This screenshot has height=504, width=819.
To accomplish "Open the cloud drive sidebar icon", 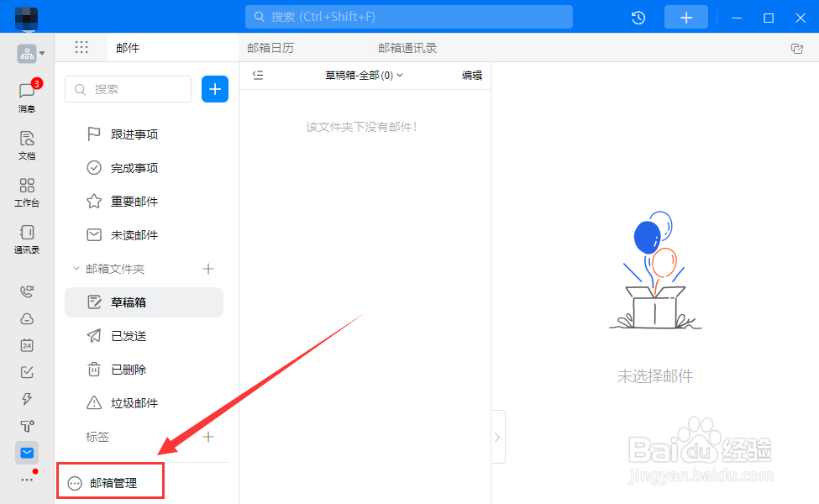I will point(26,318).
